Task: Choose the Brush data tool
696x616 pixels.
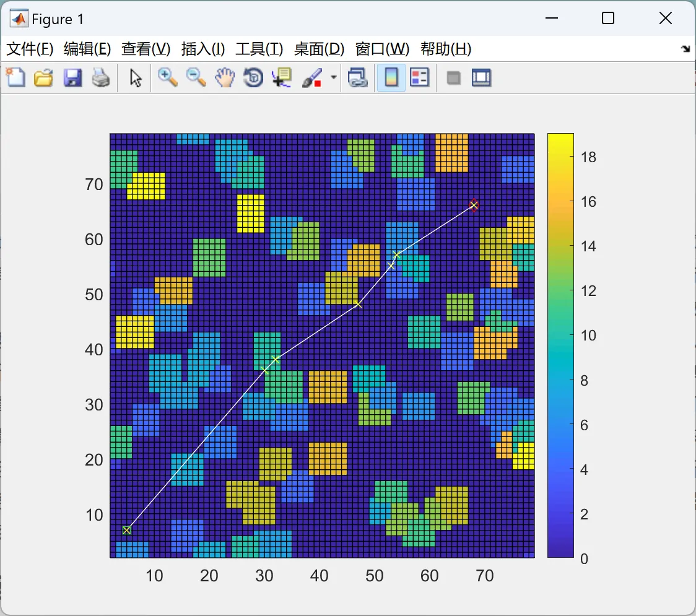Action: [311, 77]
